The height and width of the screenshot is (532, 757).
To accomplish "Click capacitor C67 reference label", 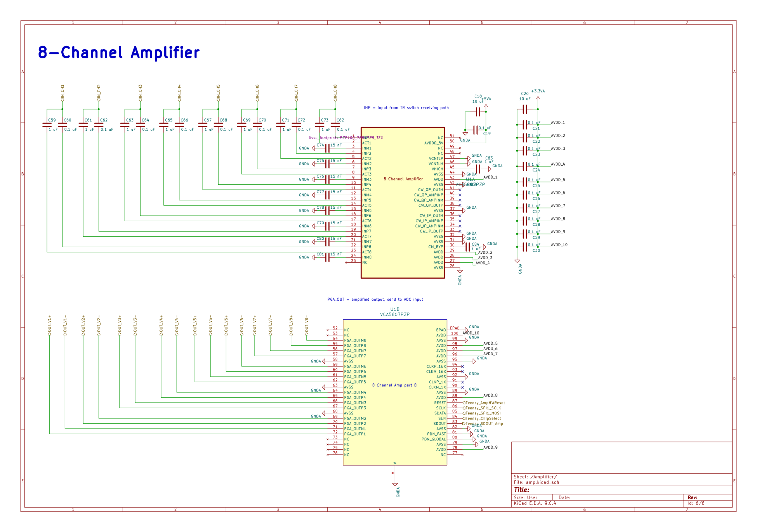I will pos(208,120).
